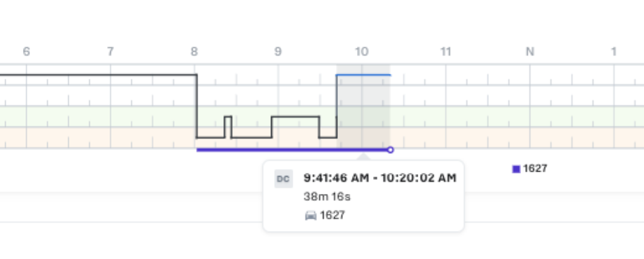Click the vehicle car icon beside 1627
The width and height of the screenshot is (644, 259).
click(311, 216)
